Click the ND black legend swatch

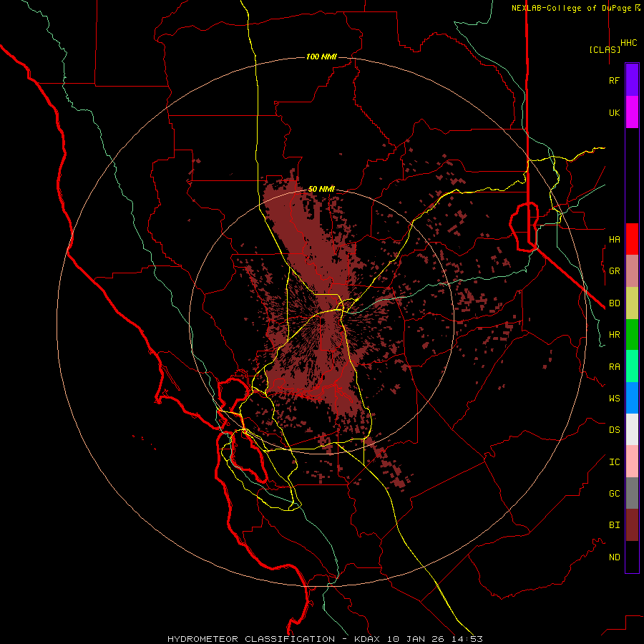click(x=632, y=557)
